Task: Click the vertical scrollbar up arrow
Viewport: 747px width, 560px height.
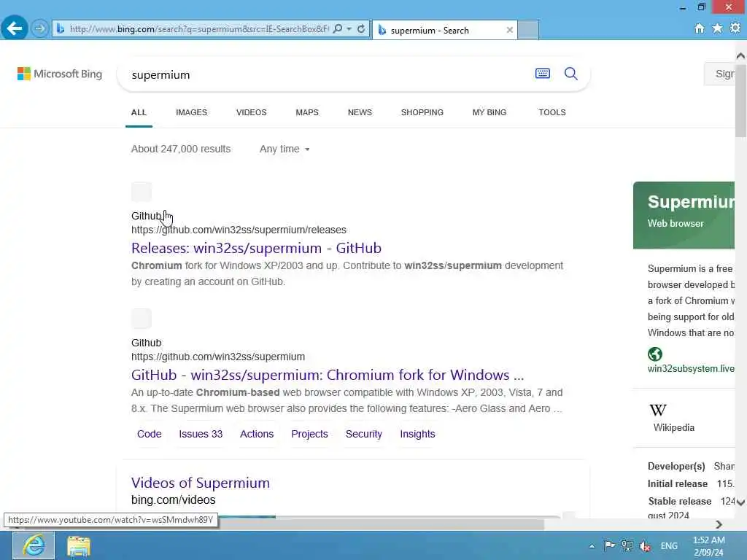Action: [x=740, y=55]
